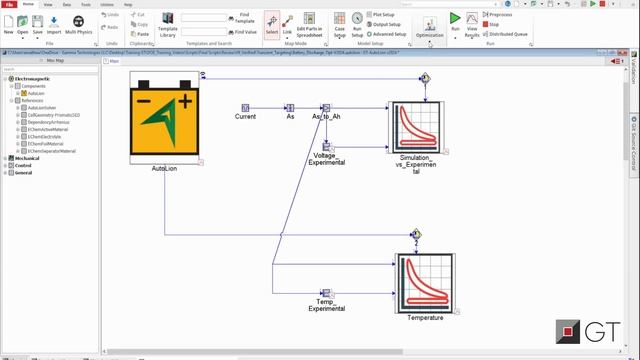The width and height of the screenshot is (640, 360).
Task: Select the Voltage_Experimental block
Action: (x=327, y=146)
